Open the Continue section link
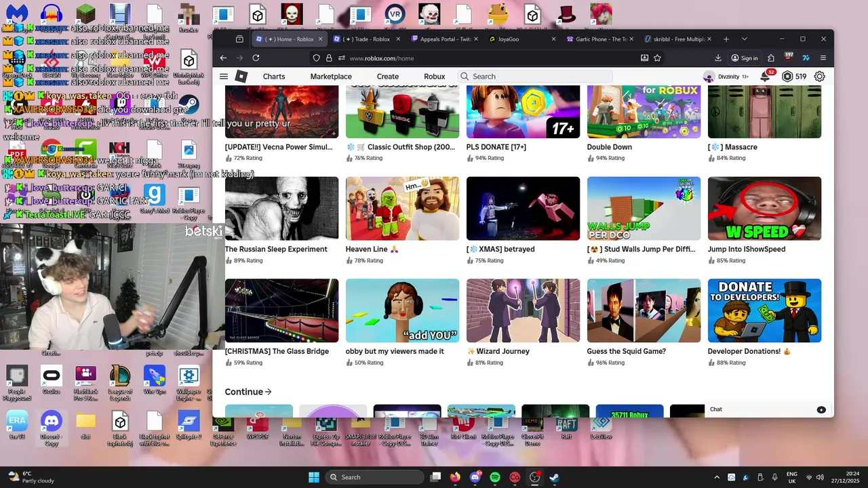The image size is (868, 488). (249, 392)
